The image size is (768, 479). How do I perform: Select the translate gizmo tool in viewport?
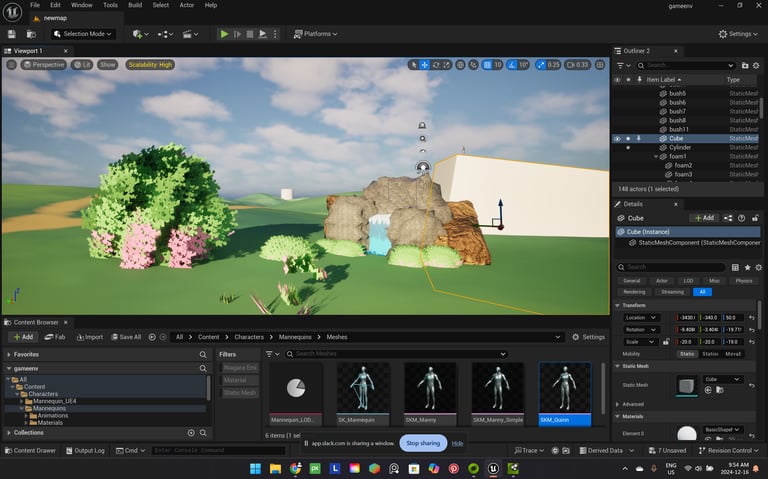coord(424,65)
